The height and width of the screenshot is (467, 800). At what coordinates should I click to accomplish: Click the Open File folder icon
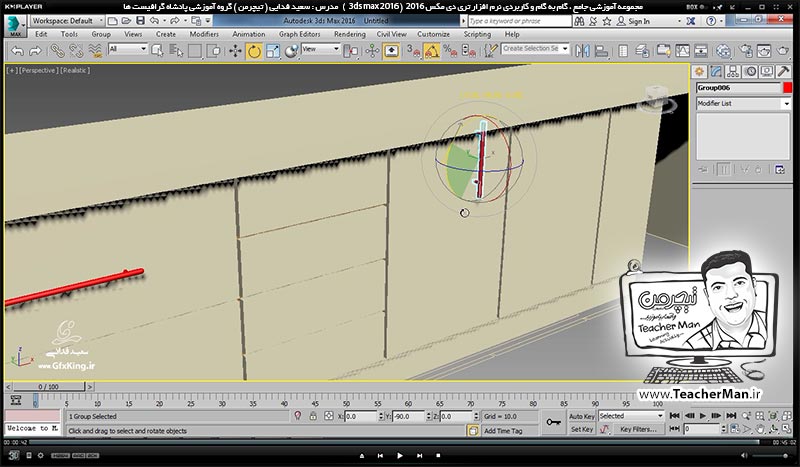[x=127, y=21]
